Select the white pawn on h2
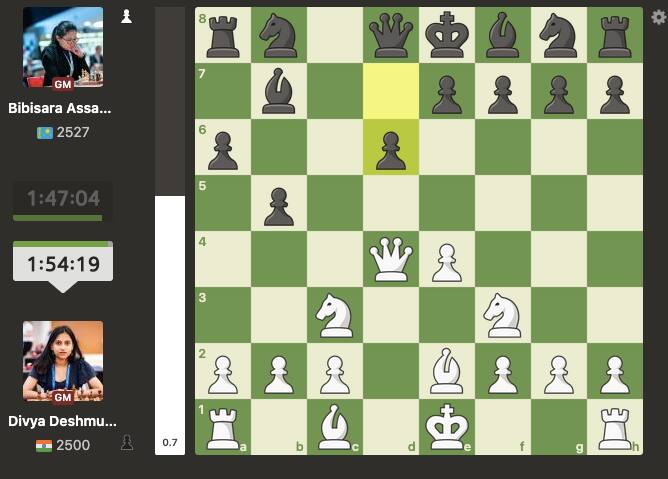This screenshot has width=668, height=479. (x=615, y=375)
